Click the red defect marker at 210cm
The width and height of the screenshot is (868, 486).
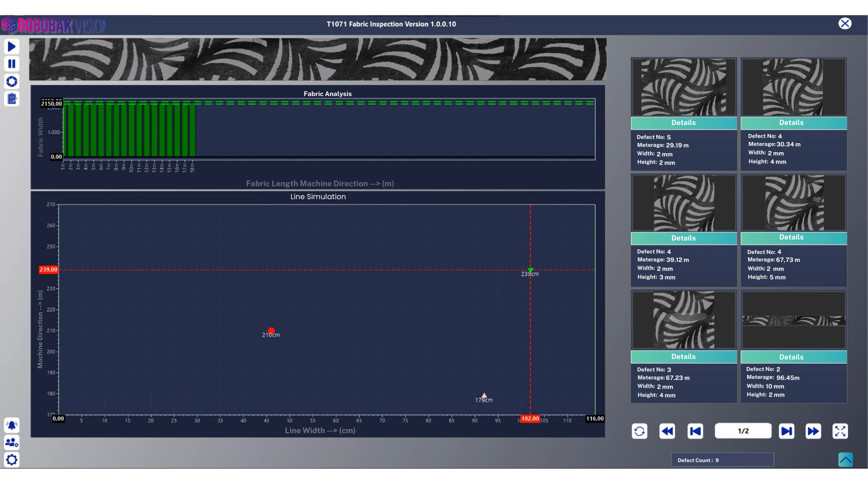point(271,331)
